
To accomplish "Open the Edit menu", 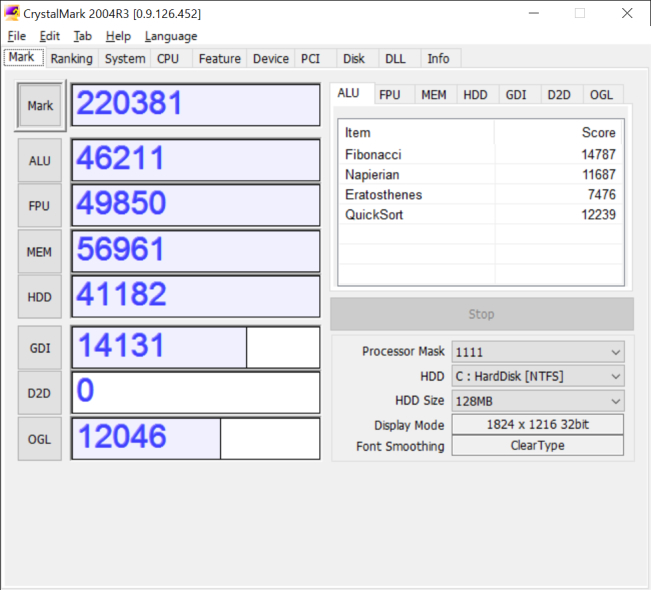I will (49, 36).
